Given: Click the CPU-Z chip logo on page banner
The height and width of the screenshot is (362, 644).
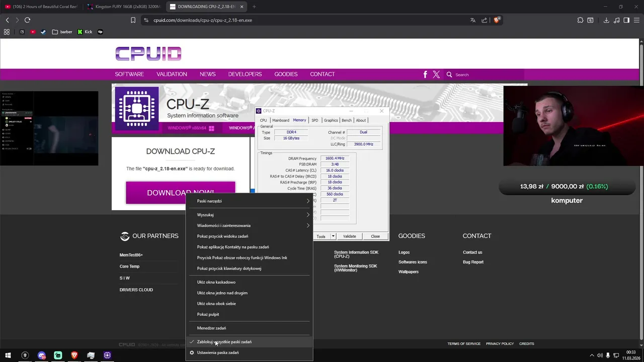Looking at the screenshot, I should (136, 109).
